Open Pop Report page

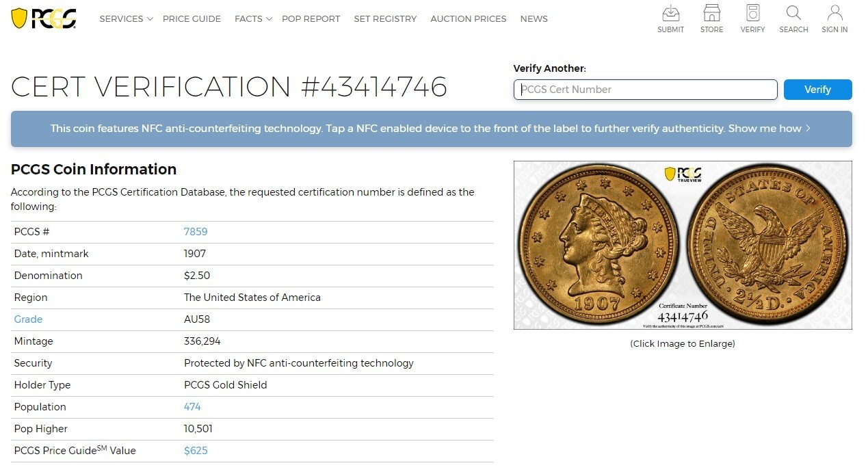tap(311, 19)
